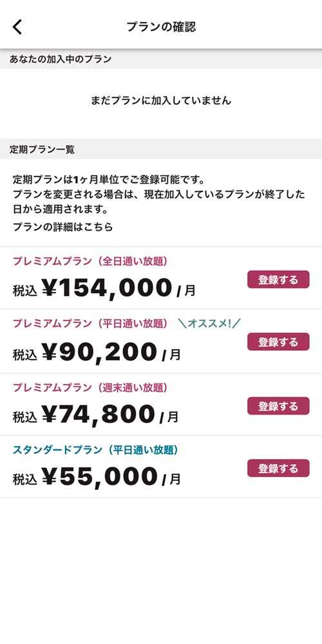
Task: Click the 定期プランは1ヶ月単位 description text
Action: [x=159, y=195]
